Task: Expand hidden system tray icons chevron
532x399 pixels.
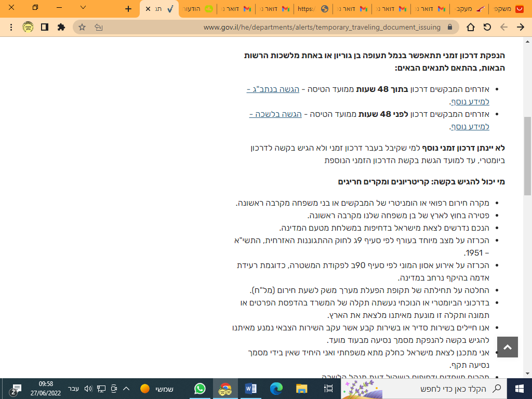Action: (126, 389)
